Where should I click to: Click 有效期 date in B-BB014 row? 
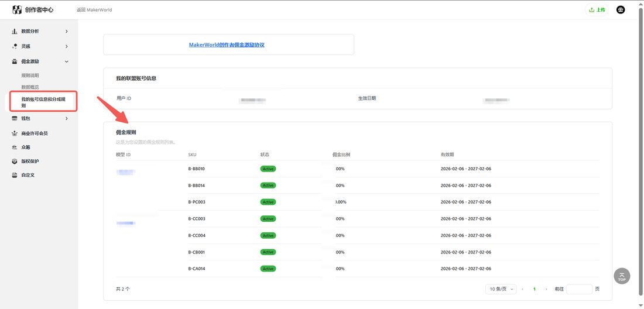click(466, 186)
